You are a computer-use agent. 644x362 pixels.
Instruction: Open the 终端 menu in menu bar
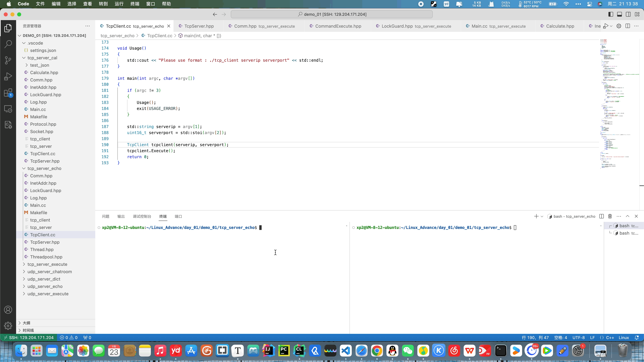point(135,4)
